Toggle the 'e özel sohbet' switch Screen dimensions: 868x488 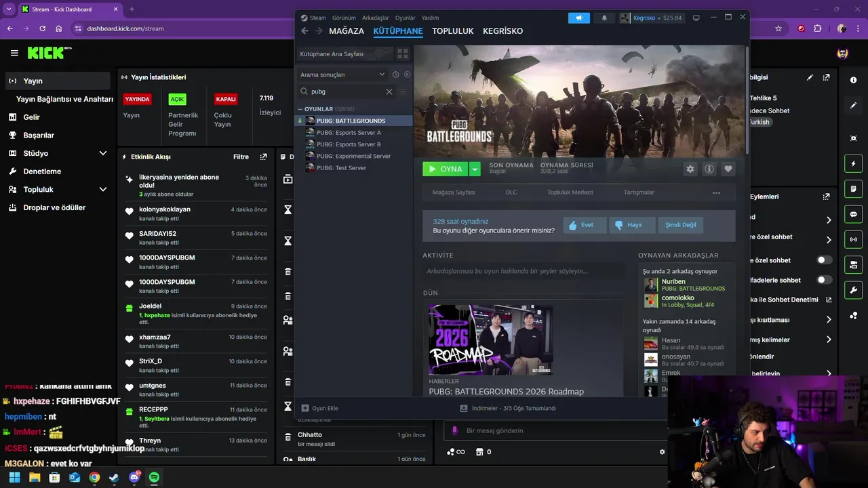(x=825, y=260)
